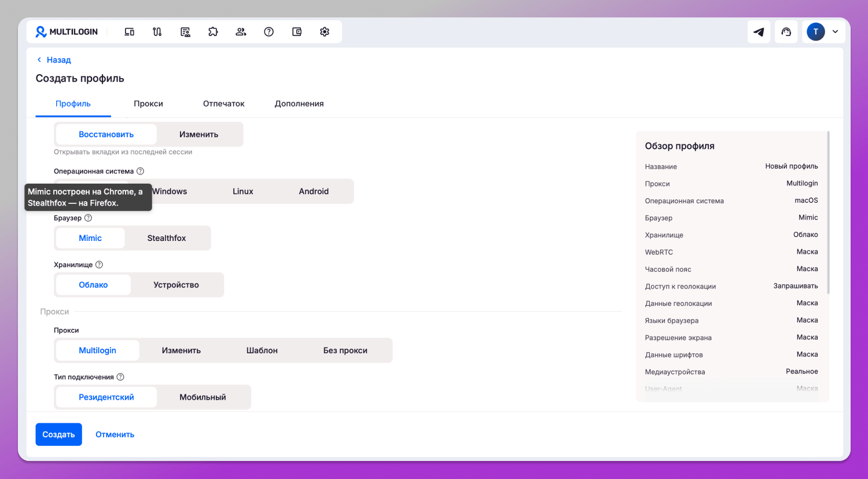Choose Linux as operating system

243,192
